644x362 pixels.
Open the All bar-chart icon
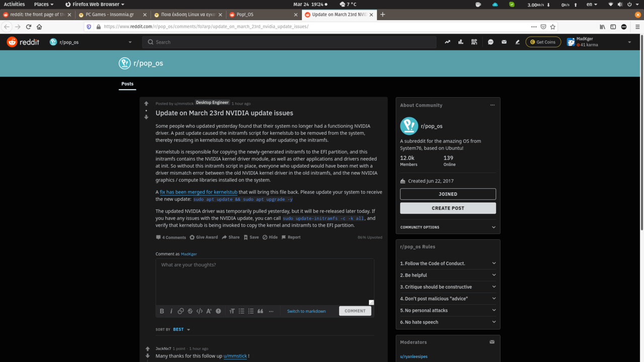461,42
